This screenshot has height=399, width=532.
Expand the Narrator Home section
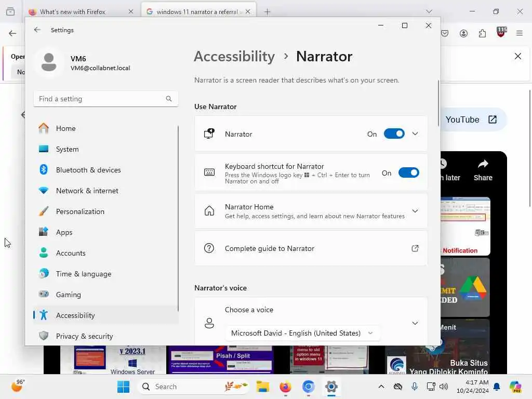[x=415, y=211]
